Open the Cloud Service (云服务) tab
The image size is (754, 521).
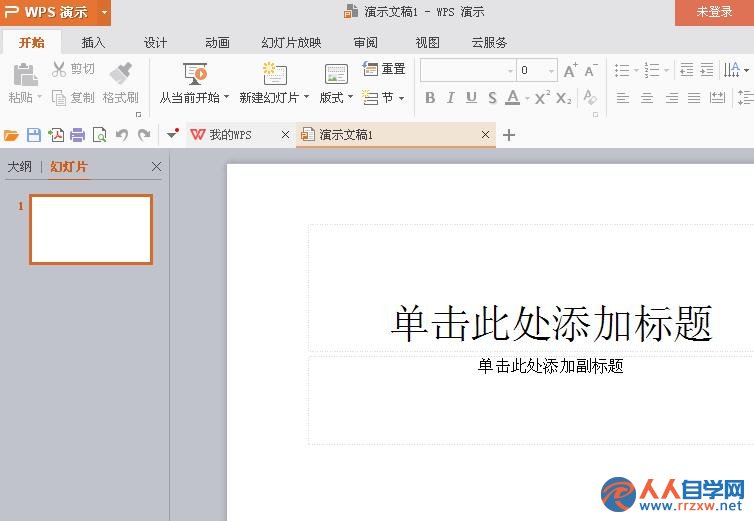(x=489, y=42)
